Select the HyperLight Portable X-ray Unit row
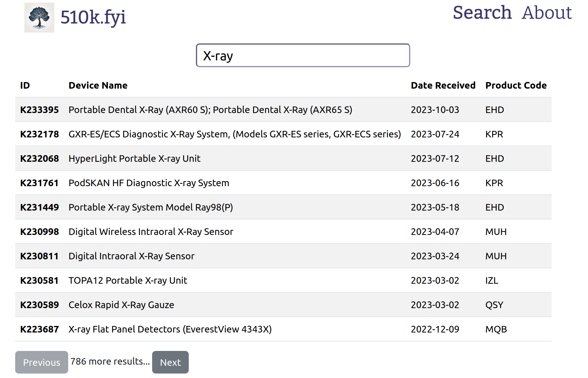The image size is (588, 378). tap(283, 159)
